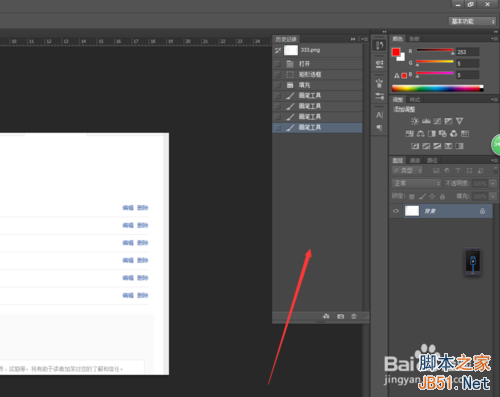Viewport: 500px width, 397px height.
Task: Add Brightness/Contrast adjustment sun icon
Action: coord(415,121)
